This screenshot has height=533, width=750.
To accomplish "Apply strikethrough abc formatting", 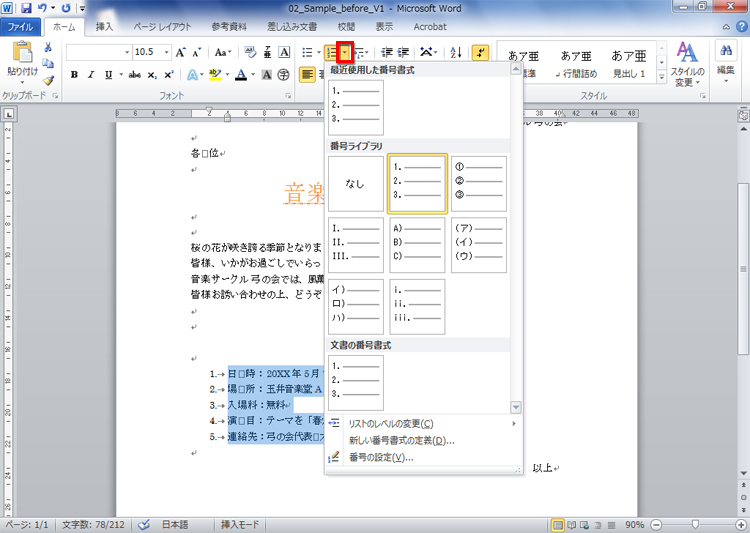I will point(134,75).
